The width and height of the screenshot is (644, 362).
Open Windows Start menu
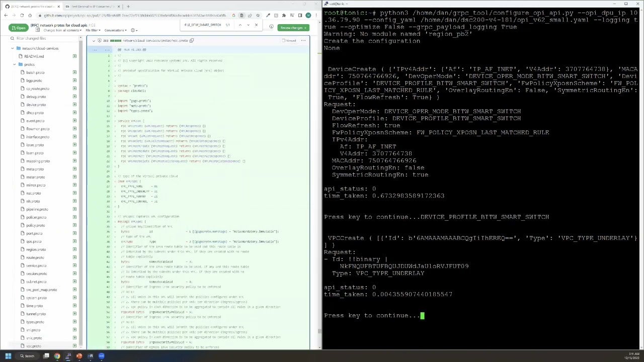click(8, 356)
